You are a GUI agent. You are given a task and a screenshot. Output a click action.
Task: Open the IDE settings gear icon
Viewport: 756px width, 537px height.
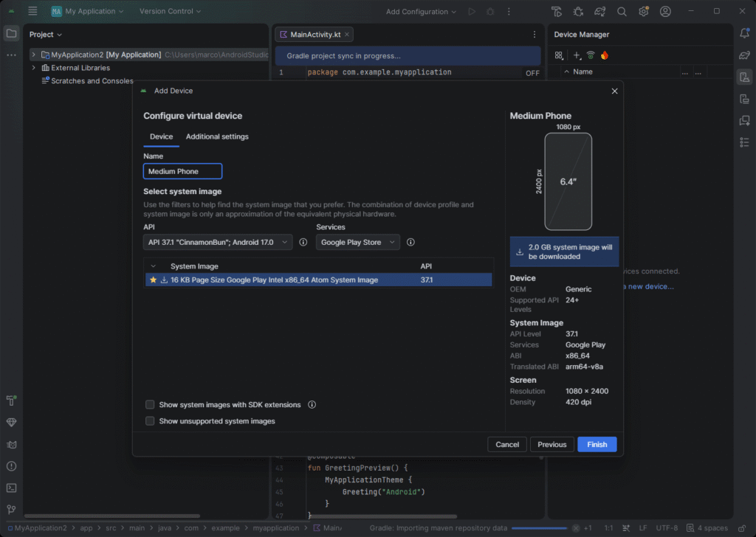coord(644,12)
